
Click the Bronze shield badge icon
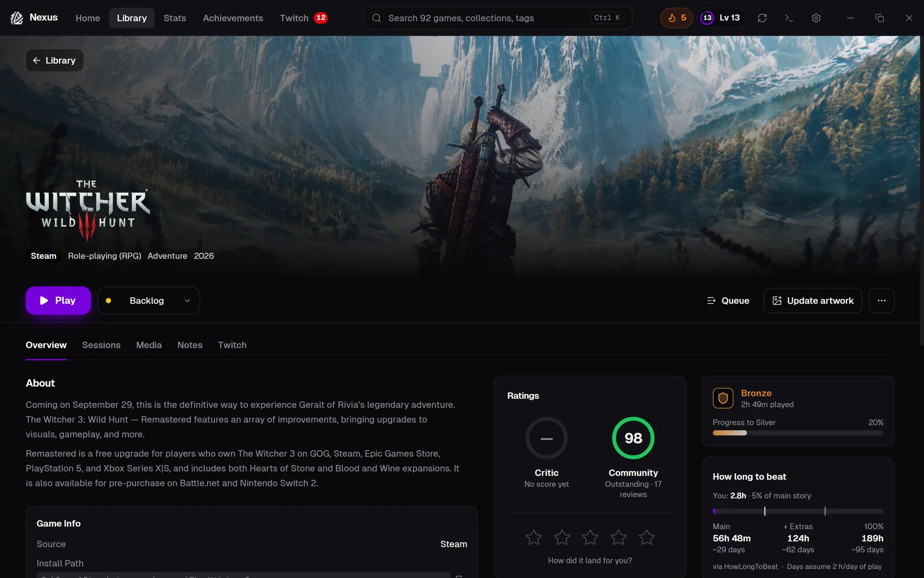click(x=723, y=398)
